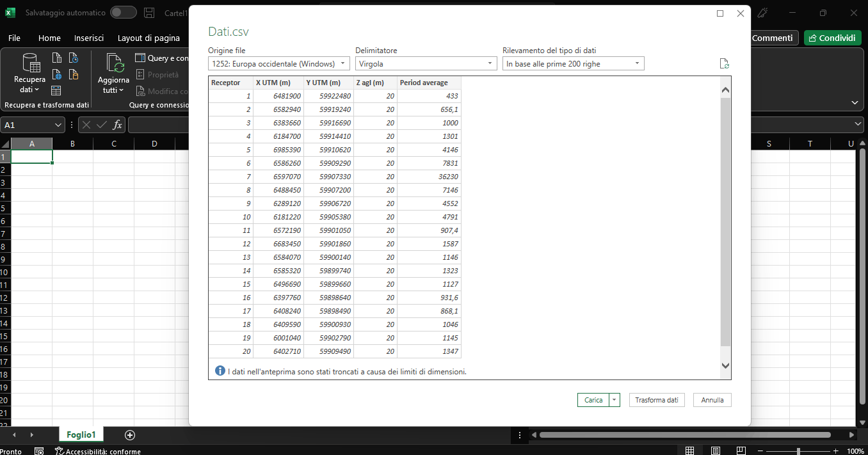The image size is (868, 455).
Task: Click the Annulla button
Action: (712, 400)
